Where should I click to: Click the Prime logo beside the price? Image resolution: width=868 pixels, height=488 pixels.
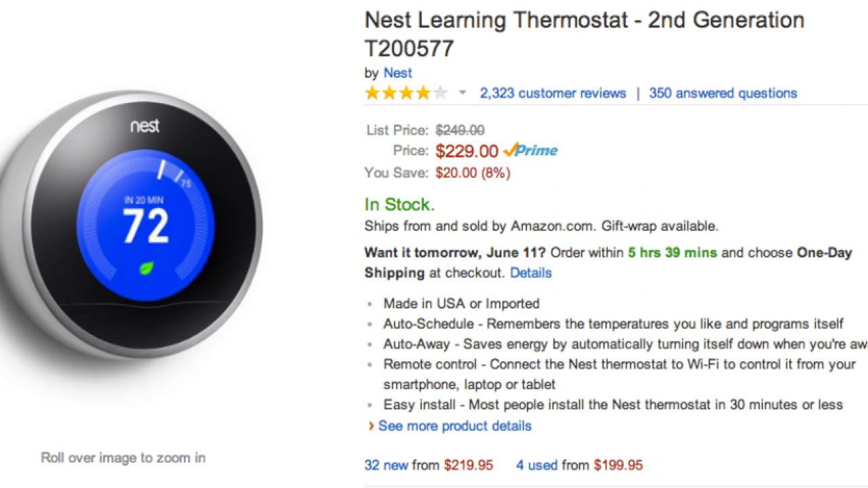[x=531, y=150]
